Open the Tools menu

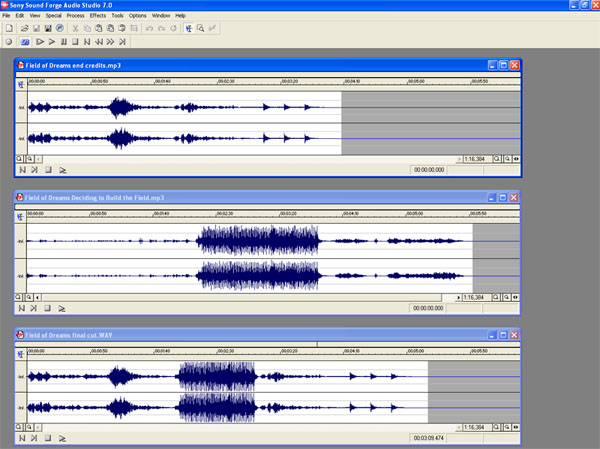pyautogui.click(x=118, y=16)
